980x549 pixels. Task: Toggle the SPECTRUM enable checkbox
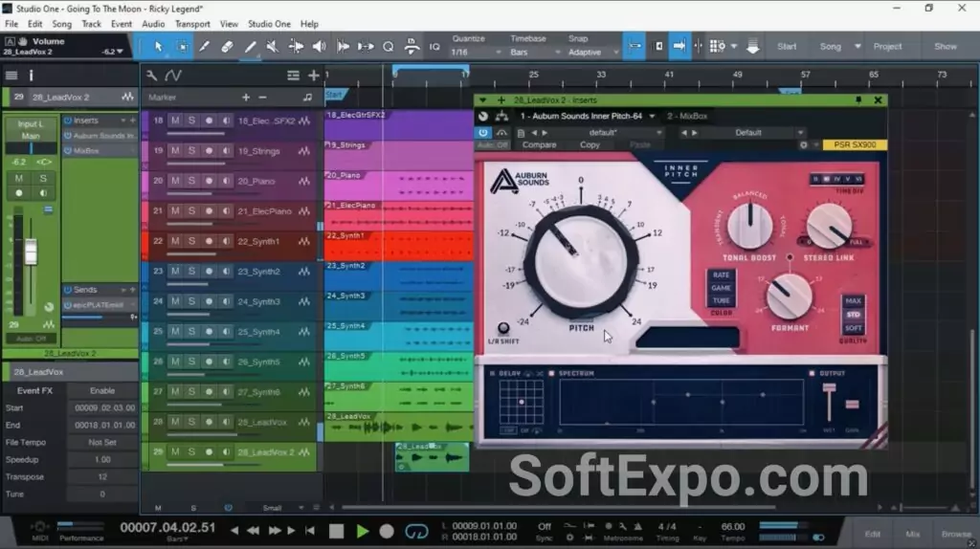click(551, 374)
